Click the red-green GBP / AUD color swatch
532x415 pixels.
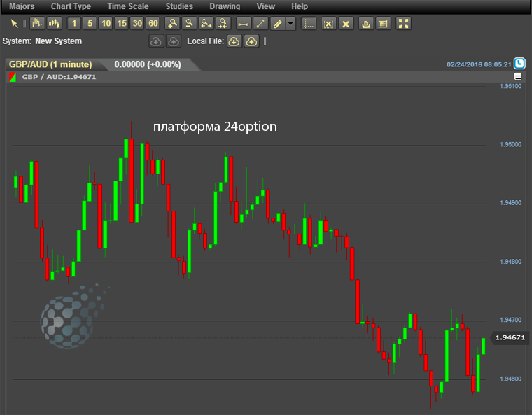(13, 77)
